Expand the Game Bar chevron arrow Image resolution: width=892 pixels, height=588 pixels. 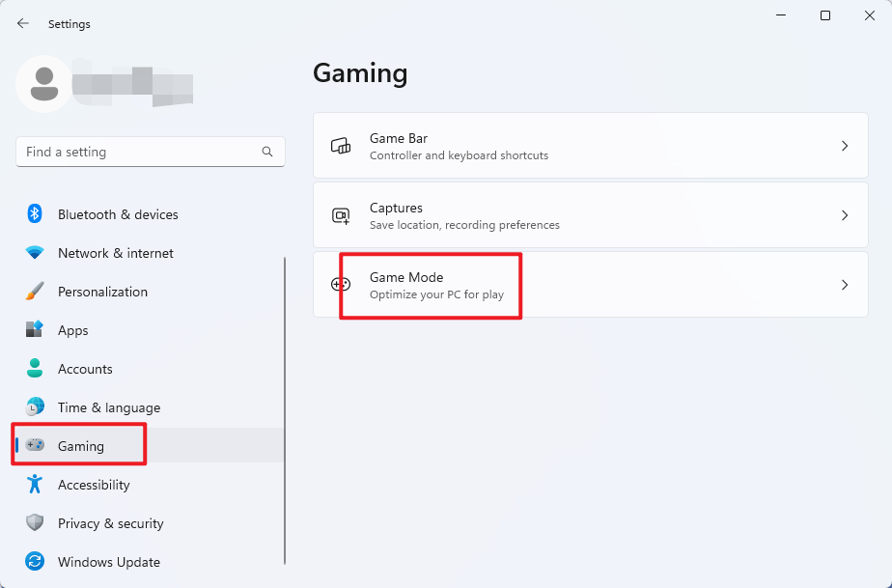(x=845, y=146)
